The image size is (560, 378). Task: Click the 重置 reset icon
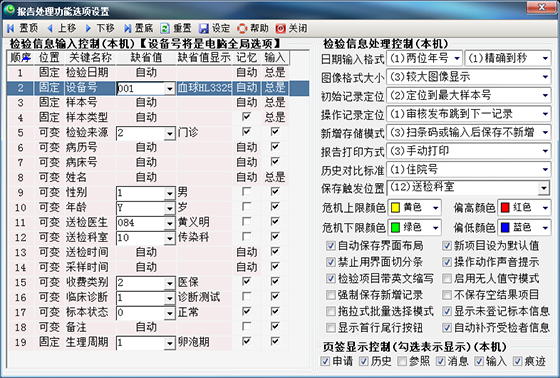(x=165, y=28)
